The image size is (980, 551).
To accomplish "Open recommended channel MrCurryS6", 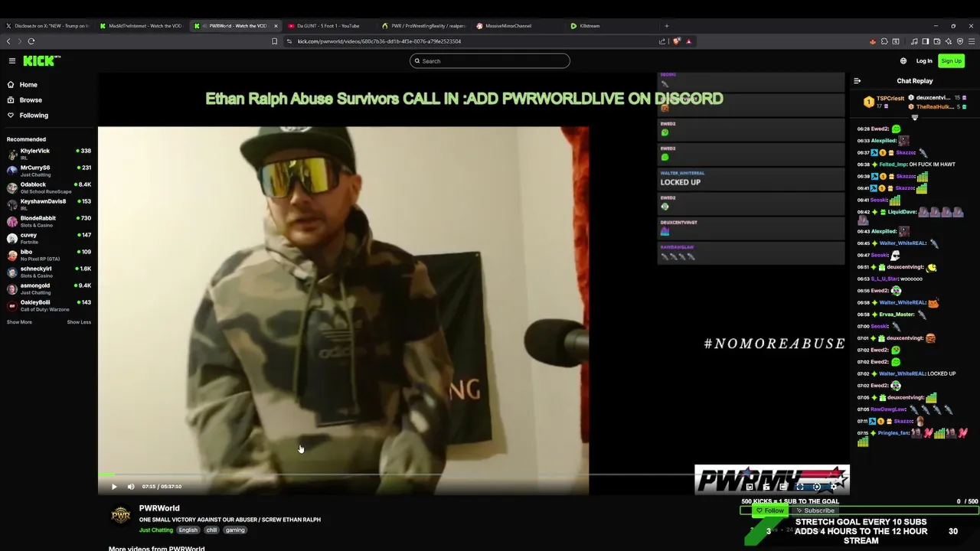I will click(x=49, y=171).
